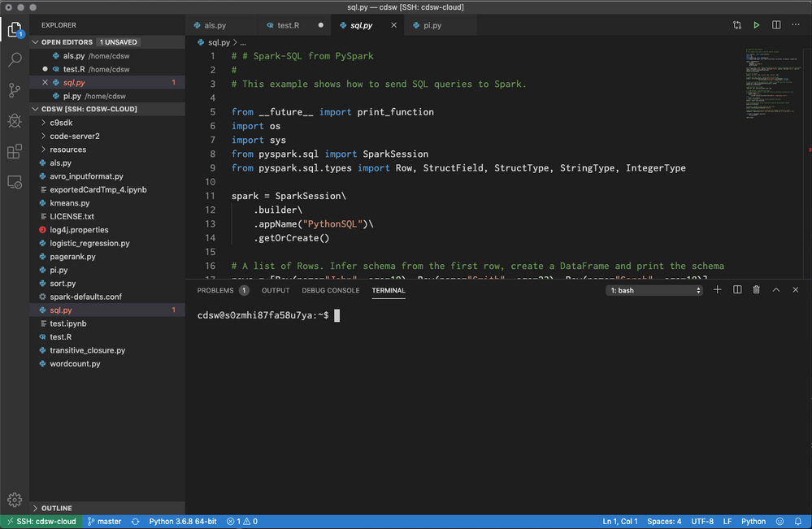
Task: Add a new terminal with plus icon
Action: point(717,290)
